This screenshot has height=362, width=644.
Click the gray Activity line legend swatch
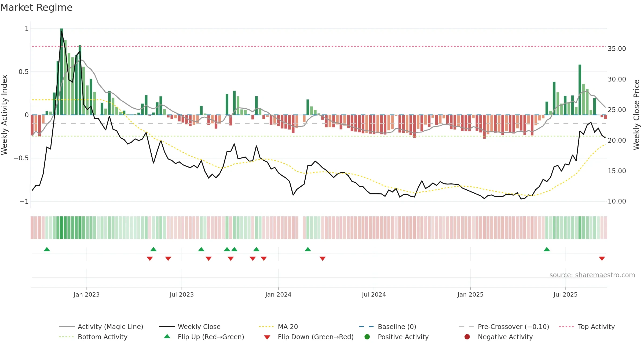click(x=67, y=327)
